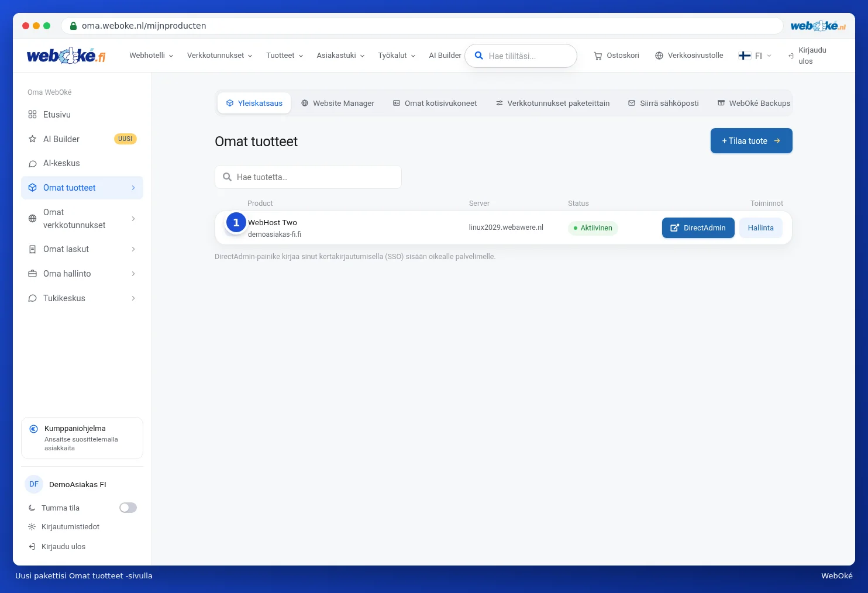Image resolution: width=868 pixels, height=593 pixels.
Task: Click the Hae tuotetta product search field
Action: tap(308, 177)
